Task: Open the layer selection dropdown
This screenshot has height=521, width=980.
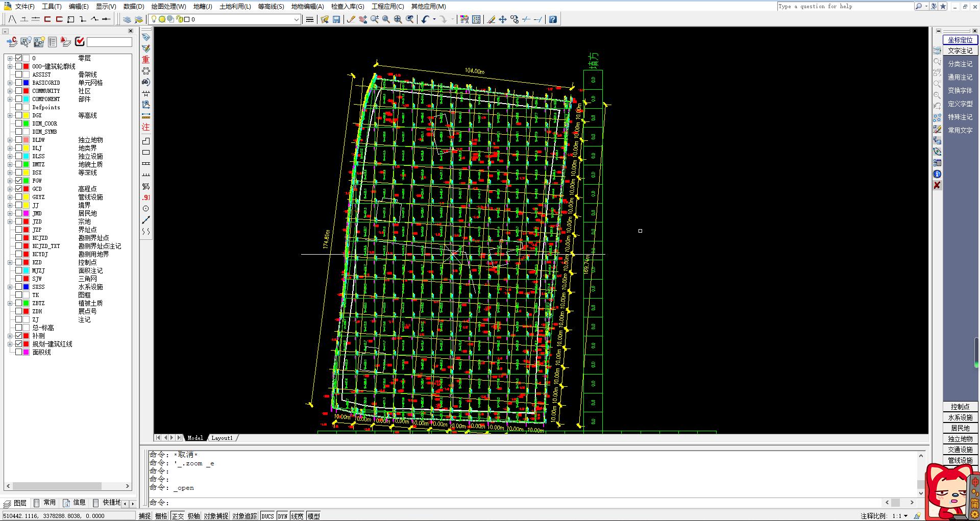Action: [x=296, y=19]
